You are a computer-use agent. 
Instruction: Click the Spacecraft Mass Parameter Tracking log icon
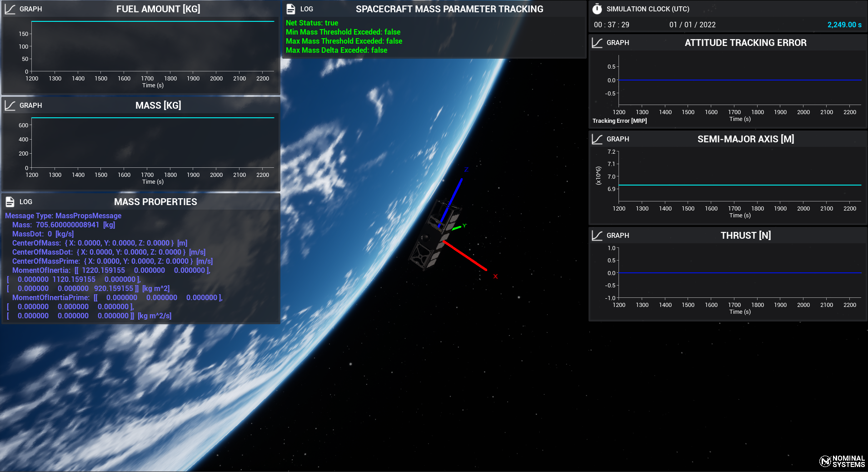[291, 9]
